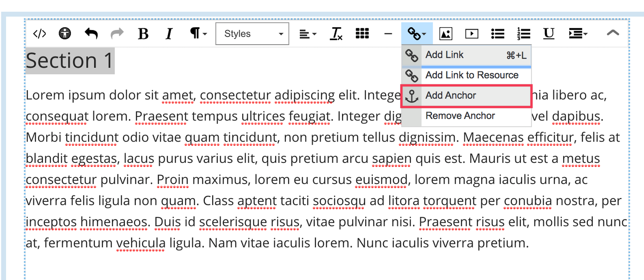
Task: Create a bulleted list
Action: pos(497,34)
